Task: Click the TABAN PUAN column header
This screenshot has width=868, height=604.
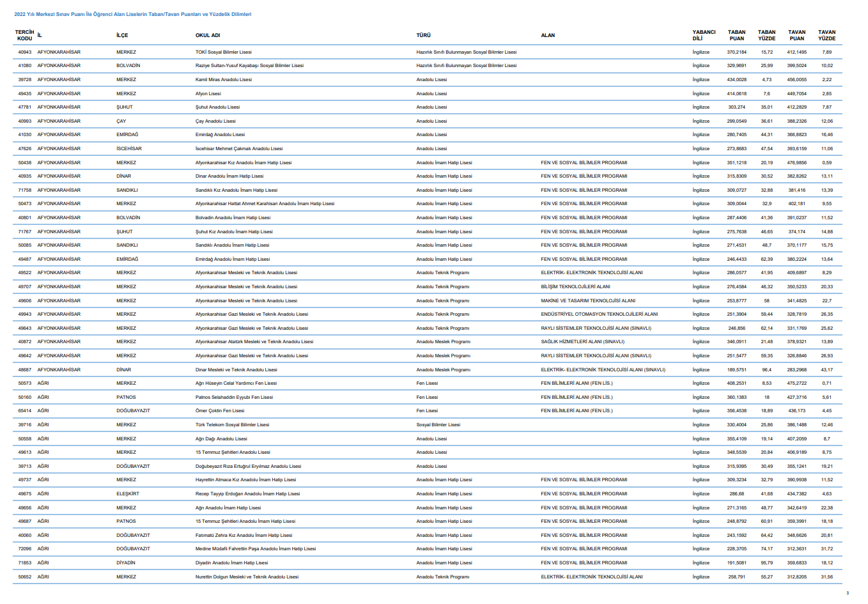Action: click(x=736, y=35)
